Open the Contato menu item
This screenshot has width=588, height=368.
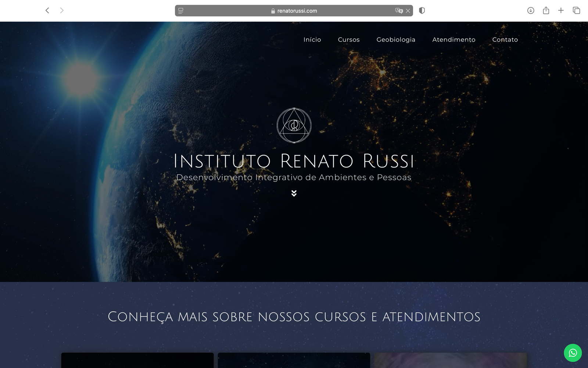tap(505, 40)
